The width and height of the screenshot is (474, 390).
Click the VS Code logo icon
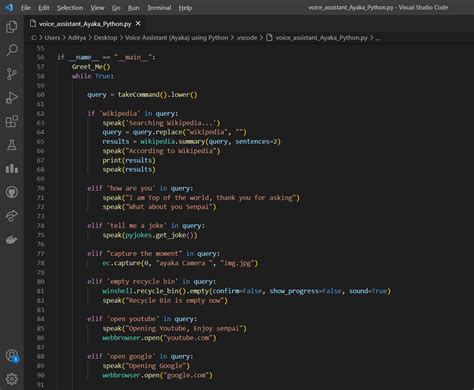9,7
